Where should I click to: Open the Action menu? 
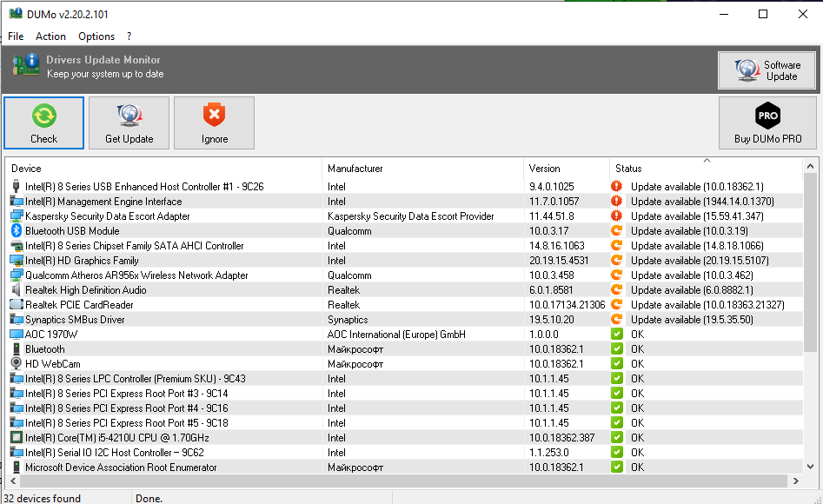point(50,36)
